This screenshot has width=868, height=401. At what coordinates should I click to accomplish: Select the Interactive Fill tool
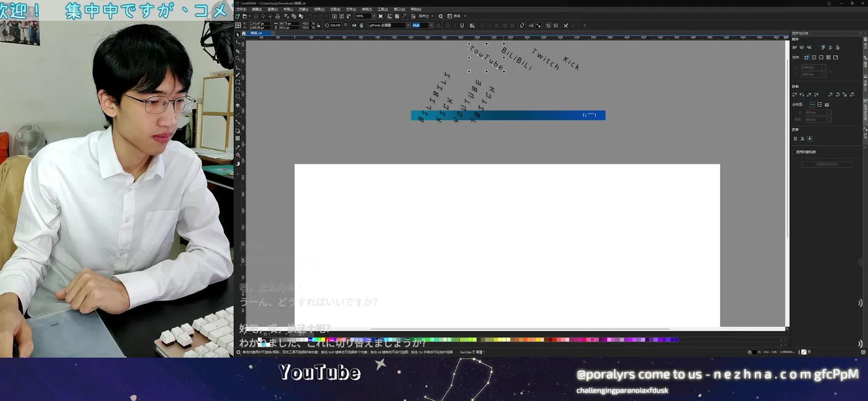pos(238,155)
